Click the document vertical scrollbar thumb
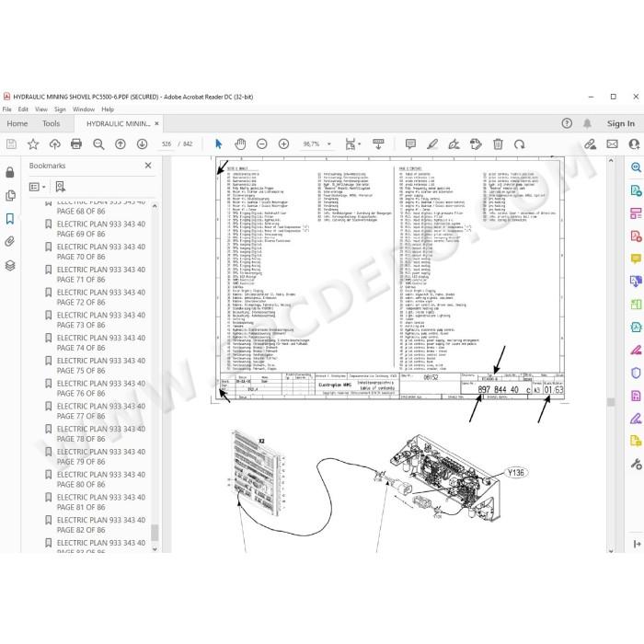 [x=611, y=402]
